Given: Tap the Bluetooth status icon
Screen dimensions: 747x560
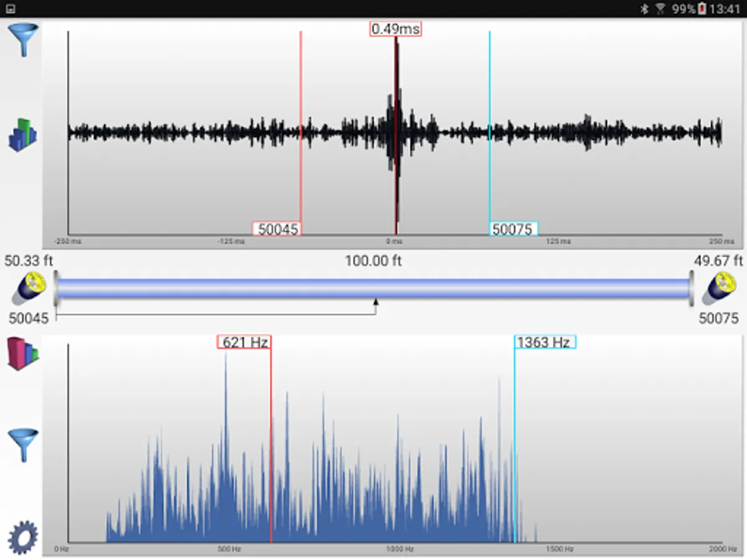Looking at the screenshot, I should 644,9.
